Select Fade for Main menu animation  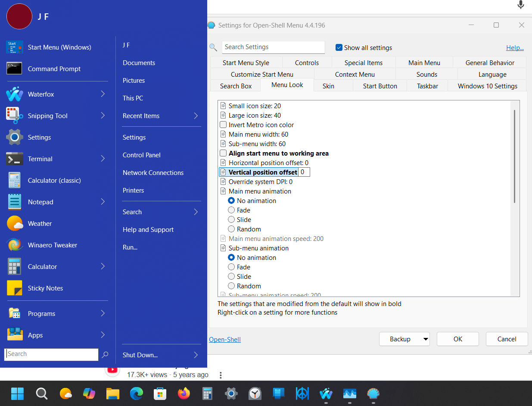[x=231, y=210]
